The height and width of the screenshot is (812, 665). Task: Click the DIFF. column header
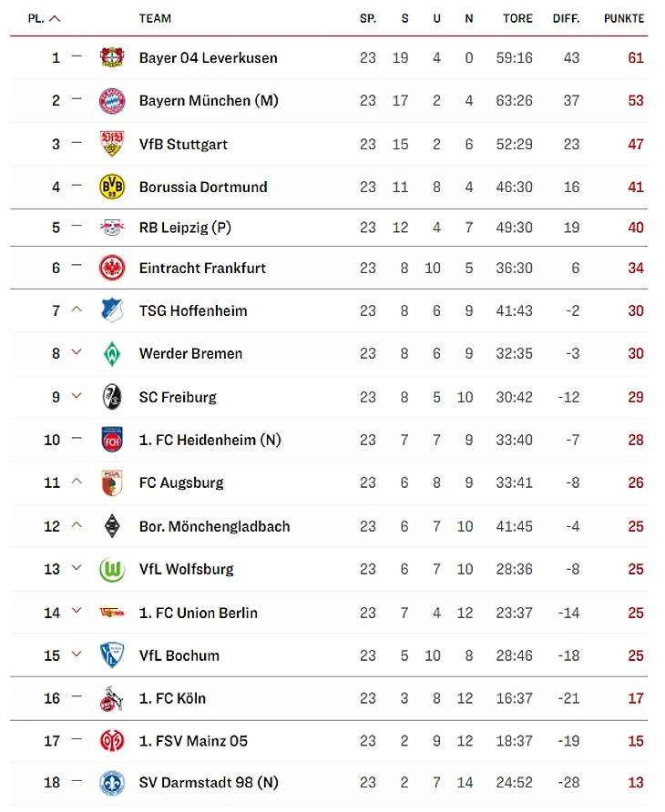(x=566, y=18)
